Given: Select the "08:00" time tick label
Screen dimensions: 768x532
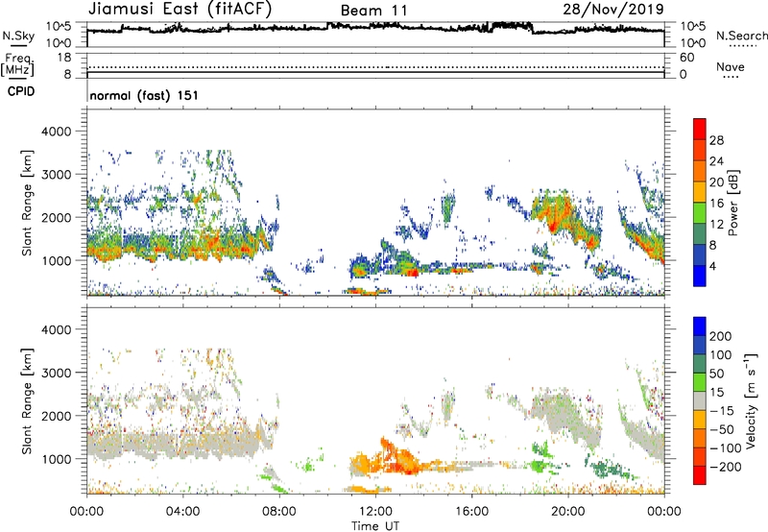Looking at the screenshot, I should click(x=279, y=512).
